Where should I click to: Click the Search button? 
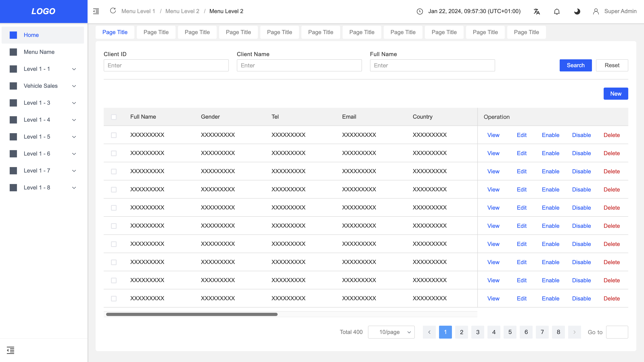576,65
